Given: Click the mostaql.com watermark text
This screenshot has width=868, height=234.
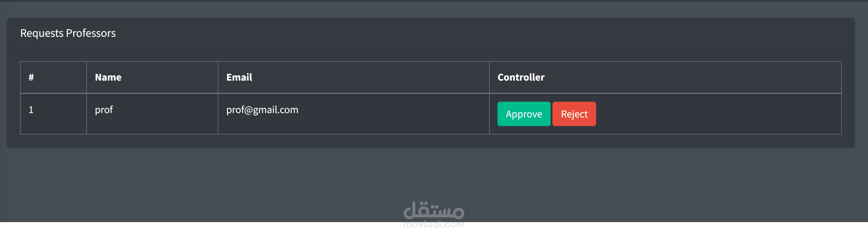Looking at the screenshot, I should (434, 224).
